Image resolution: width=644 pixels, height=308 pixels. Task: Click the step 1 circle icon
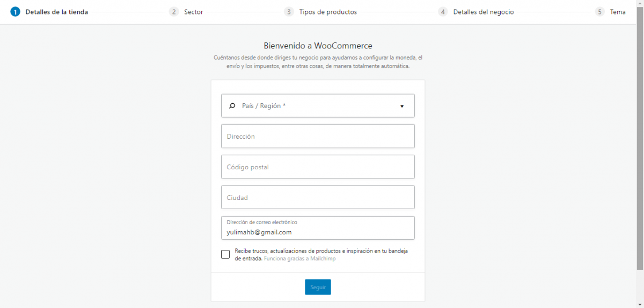(x=15, y=12)
